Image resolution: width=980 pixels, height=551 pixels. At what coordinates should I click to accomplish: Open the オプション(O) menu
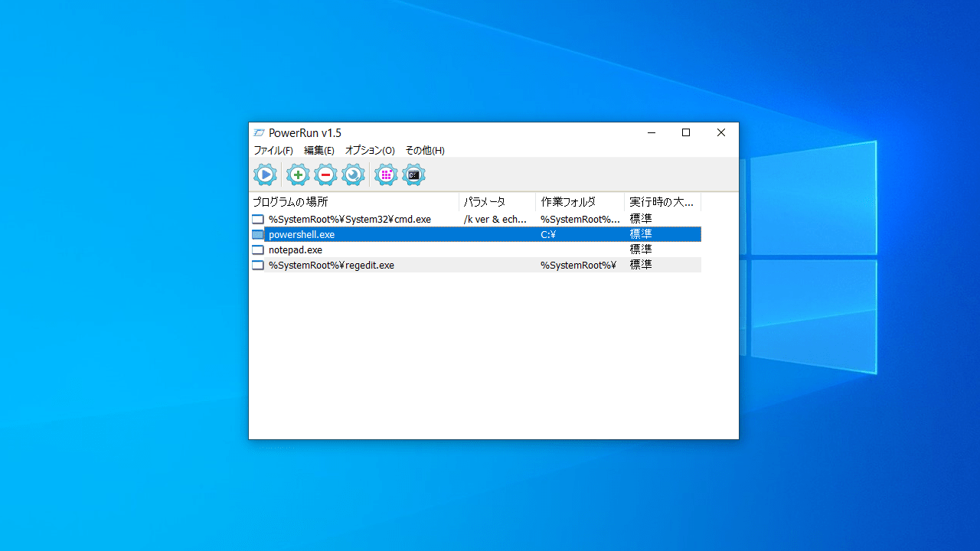click(x=370, y=151)
